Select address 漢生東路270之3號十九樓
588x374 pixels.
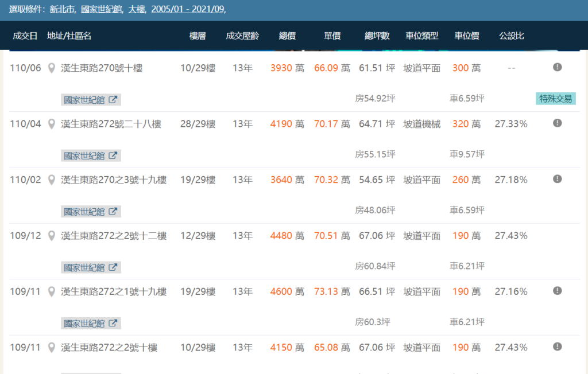pos(114,180)
